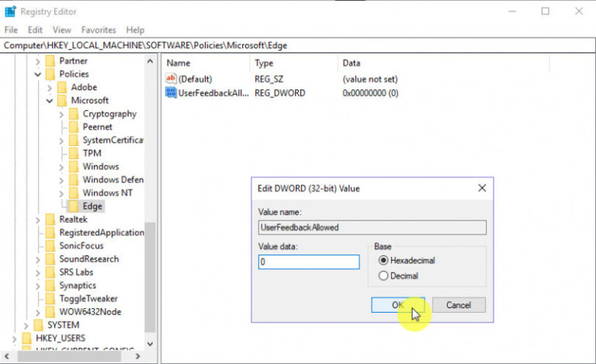Click the Adobe folder icon
This screenshot has height=364, width=596.
coord(63,88)
